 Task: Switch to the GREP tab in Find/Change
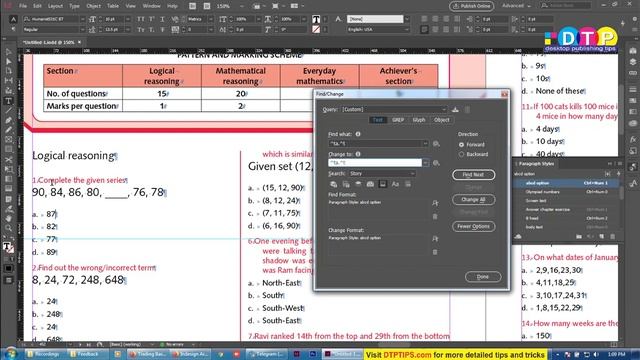coord(398,120)
